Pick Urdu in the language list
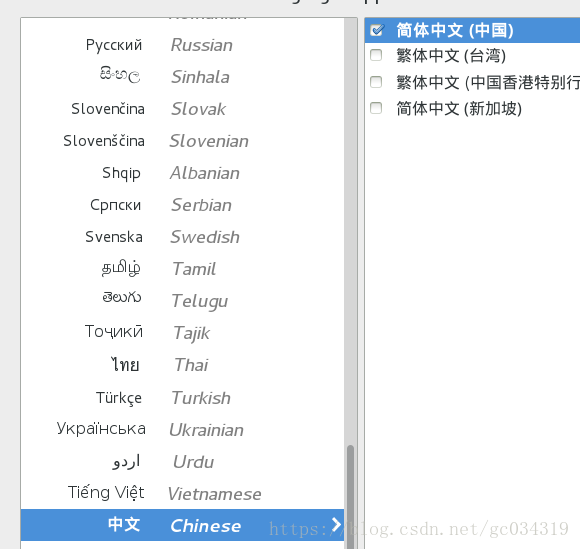This screenshot has width=580, height=549. coord(182,462)
